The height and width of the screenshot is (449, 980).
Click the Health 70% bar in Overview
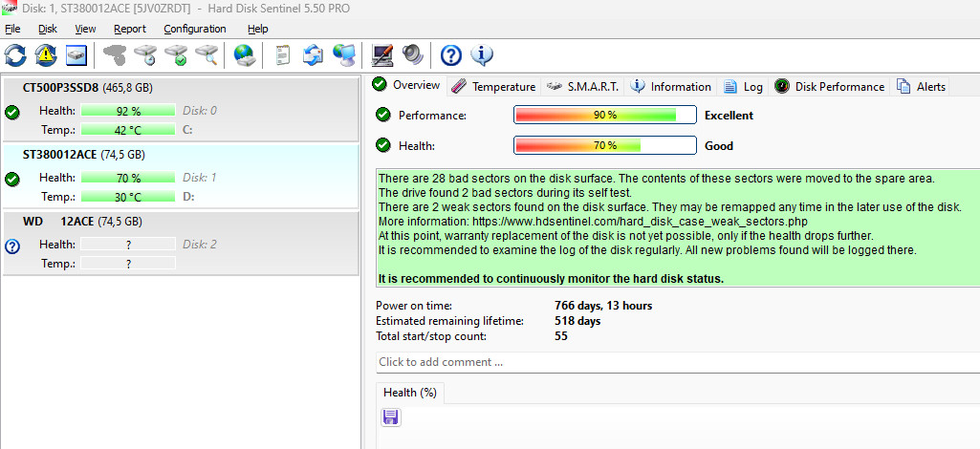click(x=604, y=146)
